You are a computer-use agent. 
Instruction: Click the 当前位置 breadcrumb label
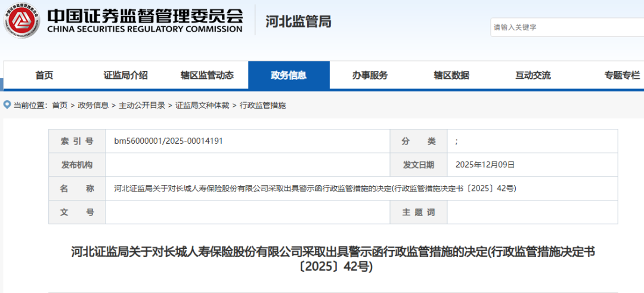[x=31, y=105]
